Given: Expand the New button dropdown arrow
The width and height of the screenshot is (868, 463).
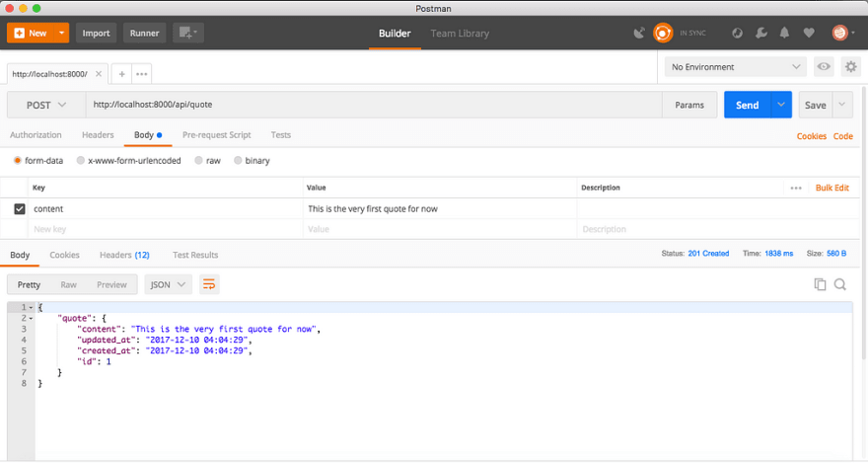Looking at the screenshot, I should [61, 34].
